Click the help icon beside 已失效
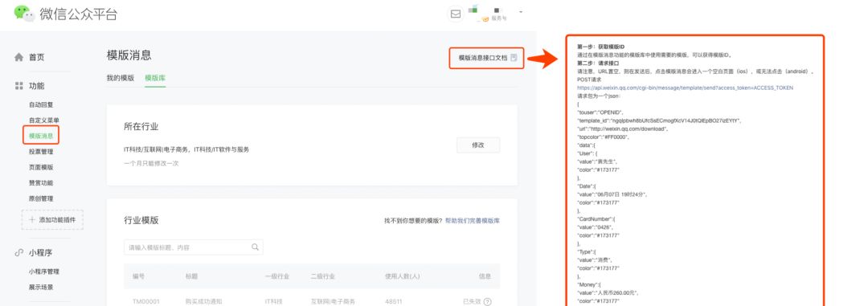The width and height of the screenshot is (868, 306). point(488,301)
